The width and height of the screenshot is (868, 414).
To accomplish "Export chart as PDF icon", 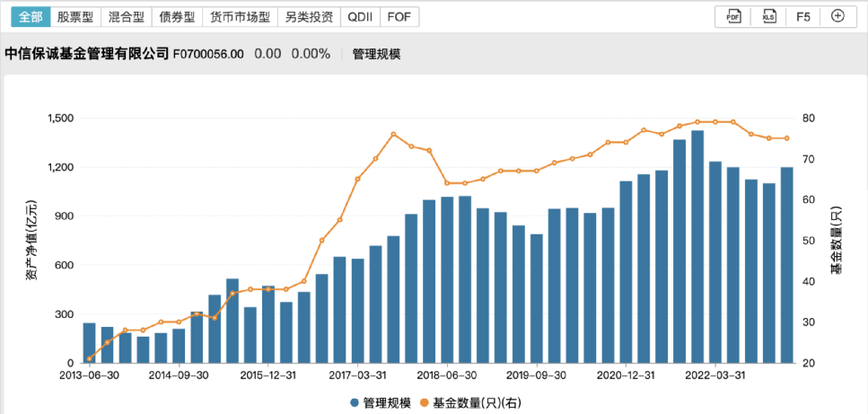I will point(733,16).
